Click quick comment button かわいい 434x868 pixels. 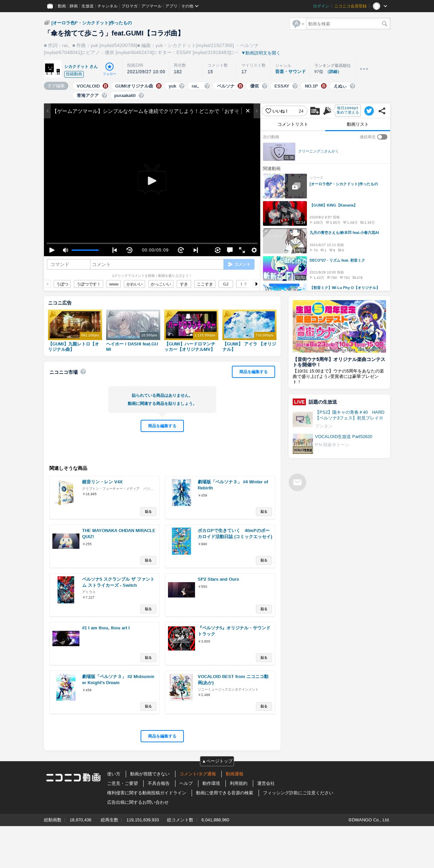click(x=135, y=284)
